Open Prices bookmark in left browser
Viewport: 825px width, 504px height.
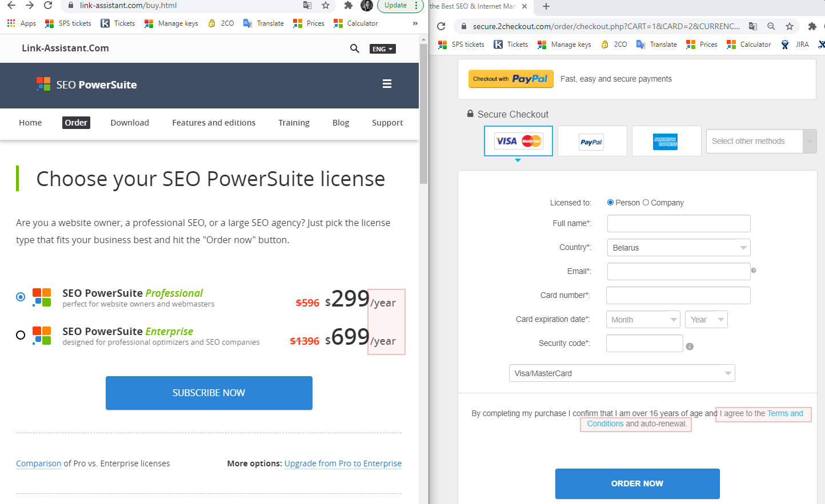click(x=309, y=23)
